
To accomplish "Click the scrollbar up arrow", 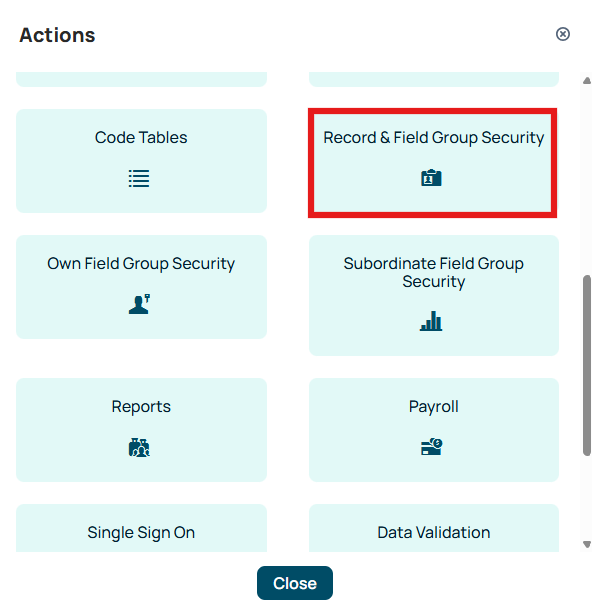I will 587,81.
